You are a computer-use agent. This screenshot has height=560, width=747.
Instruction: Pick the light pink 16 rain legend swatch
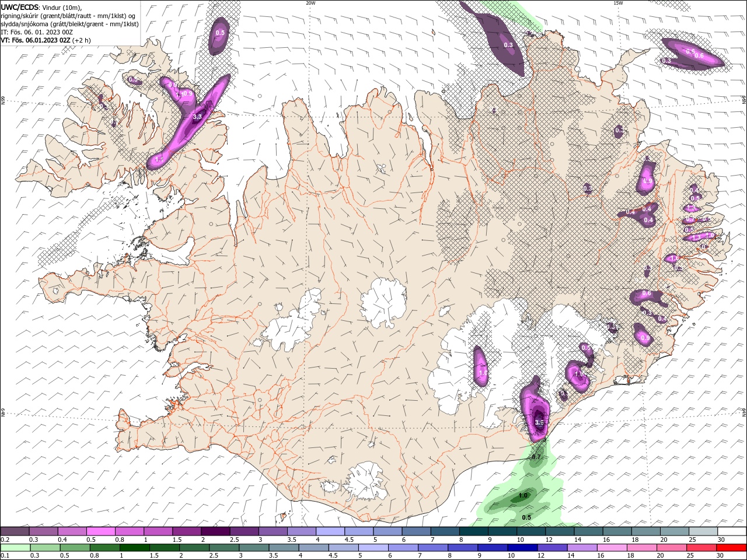(x=612, y=548)
